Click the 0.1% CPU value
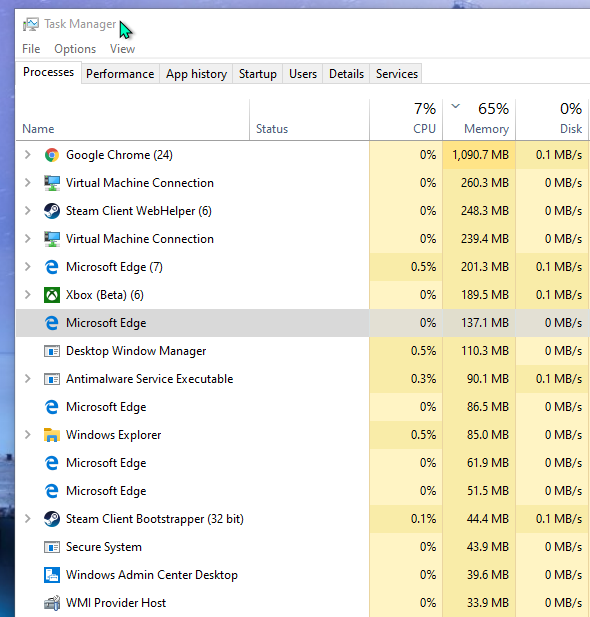Screen dimensions: 590x617 point(424,519)
